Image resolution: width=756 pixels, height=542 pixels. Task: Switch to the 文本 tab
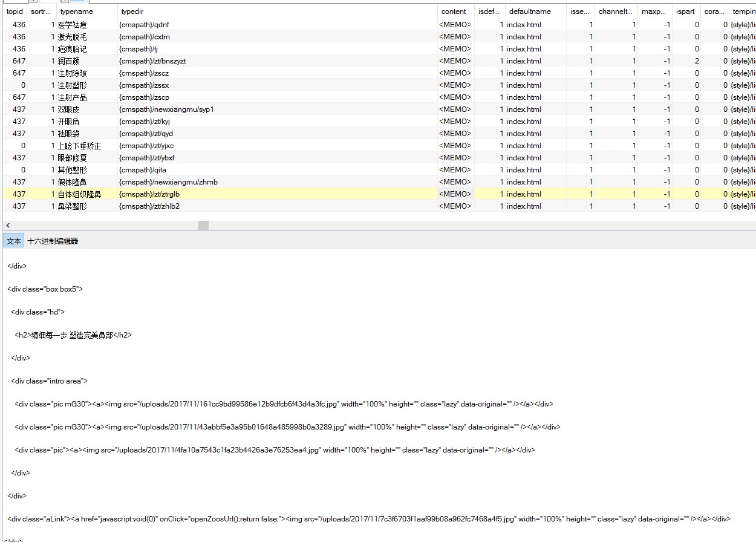[13, 241]
